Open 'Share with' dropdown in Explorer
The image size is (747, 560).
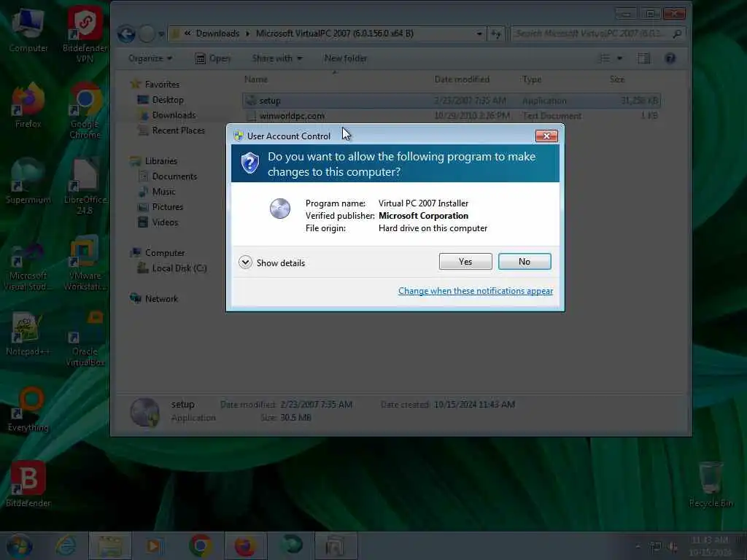pos(276,58)
